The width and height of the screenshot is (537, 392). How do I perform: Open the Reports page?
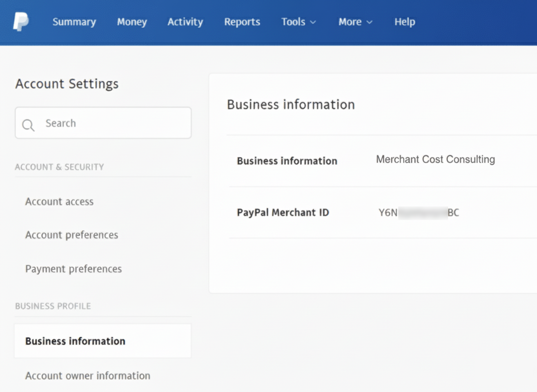coord(242,21)
